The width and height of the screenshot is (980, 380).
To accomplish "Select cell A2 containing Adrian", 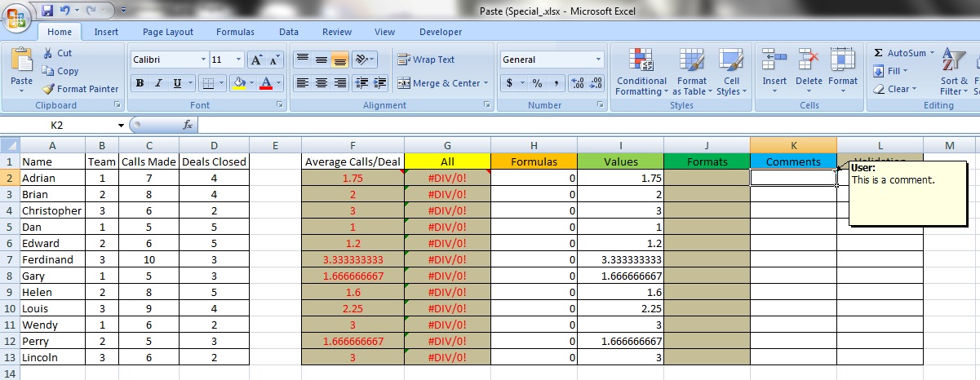I will coord(51,178).
